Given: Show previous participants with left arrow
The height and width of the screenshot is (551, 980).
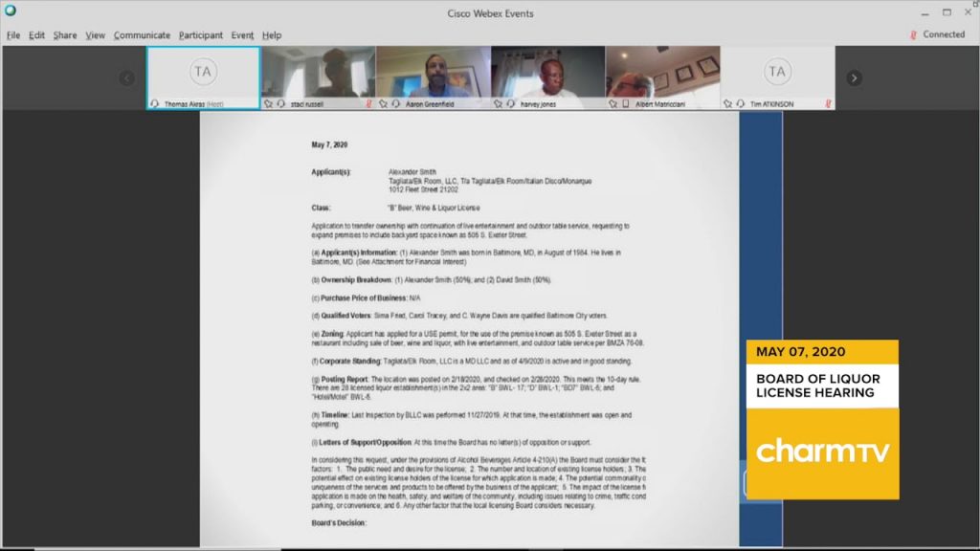Looking at the screenshot, I should 127,78.
